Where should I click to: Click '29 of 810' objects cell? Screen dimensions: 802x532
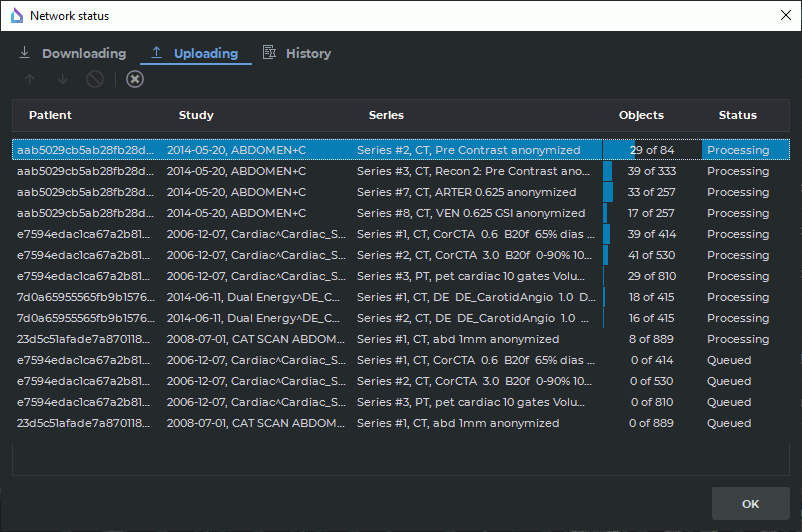[x=652, y=276]
